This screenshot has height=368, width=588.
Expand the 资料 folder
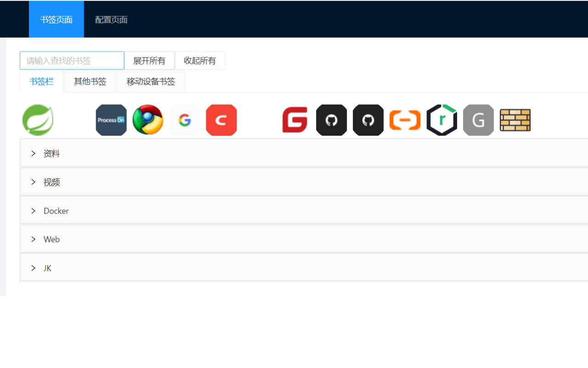tap(51, 153)
